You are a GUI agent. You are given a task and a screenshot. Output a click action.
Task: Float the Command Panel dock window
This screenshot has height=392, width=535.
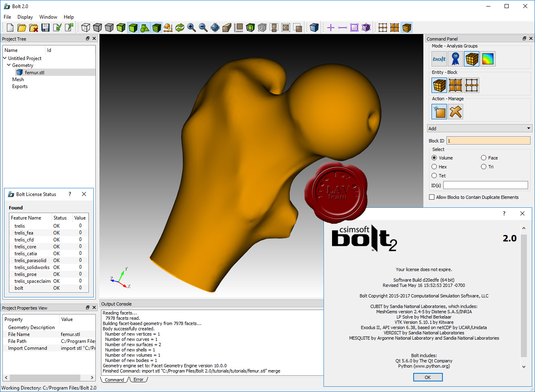524,39
